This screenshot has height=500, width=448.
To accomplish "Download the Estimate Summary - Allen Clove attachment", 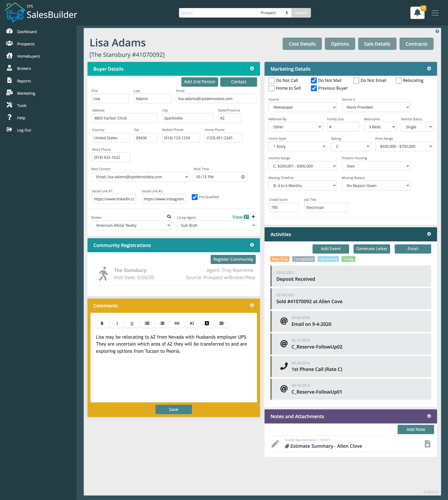I will [x=428, y=444].
